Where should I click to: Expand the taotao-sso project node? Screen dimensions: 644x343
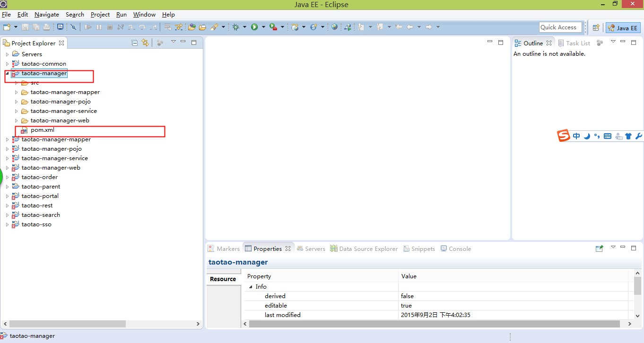click(x=7, y=224)
